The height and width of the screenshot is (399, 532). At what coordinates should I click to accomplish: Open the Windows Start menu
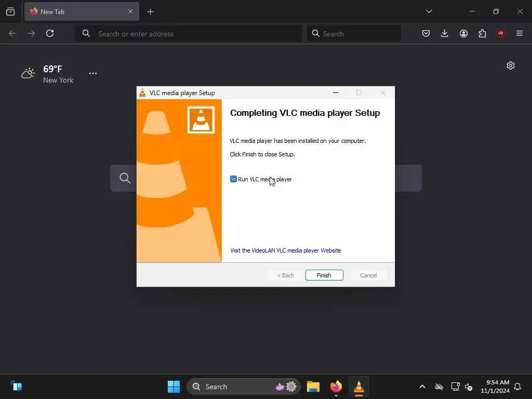(174, 387)
